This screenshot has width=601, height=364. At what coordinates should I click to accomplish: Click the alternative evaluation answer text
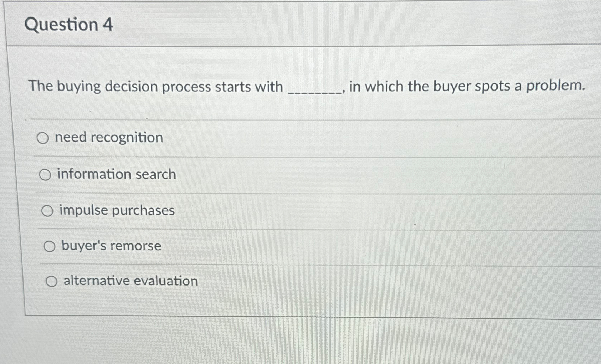point(131,281)
